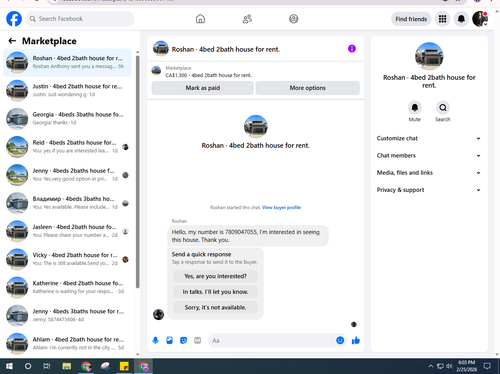The image size is (500, 374).
Task: Open Windows Start menu
Action: tap(9, 366)
